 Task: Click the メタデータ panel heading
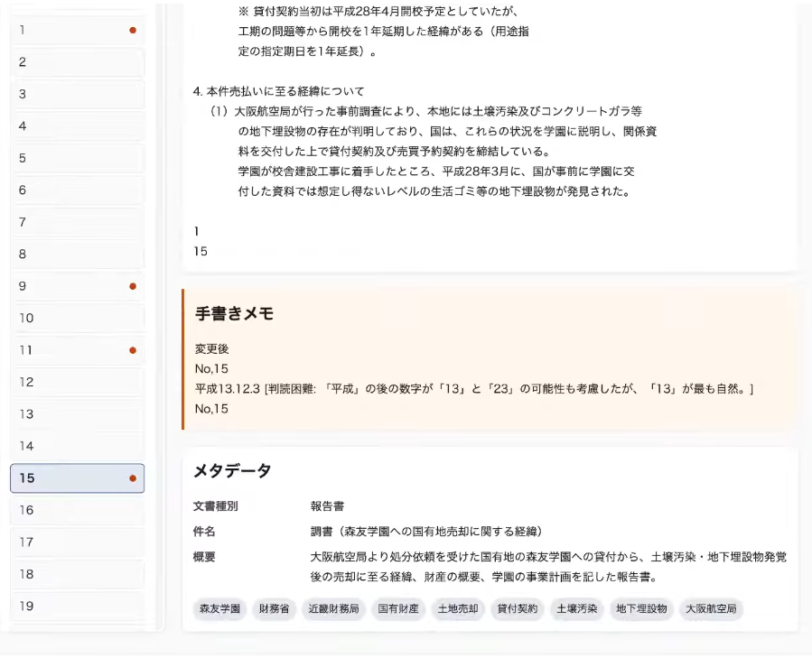(x=232, y=471)
